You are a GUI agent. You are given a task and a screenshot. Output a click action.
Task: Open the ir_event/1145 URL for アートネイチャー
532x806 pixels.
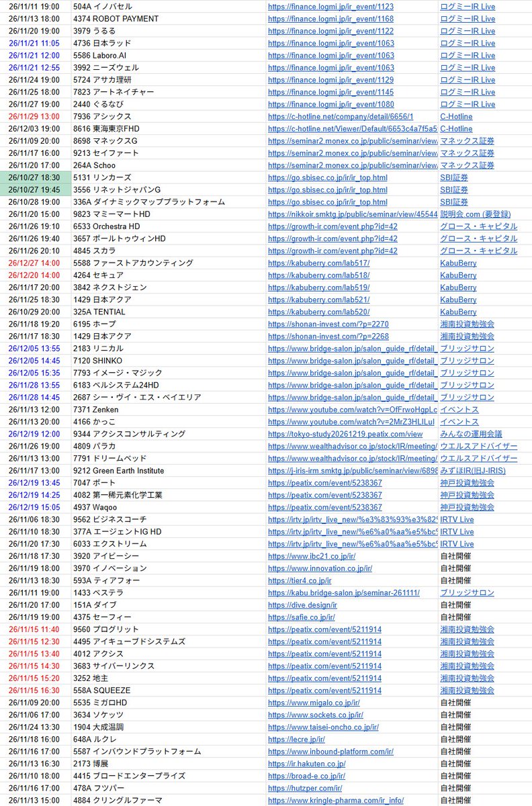coord(330,92)
